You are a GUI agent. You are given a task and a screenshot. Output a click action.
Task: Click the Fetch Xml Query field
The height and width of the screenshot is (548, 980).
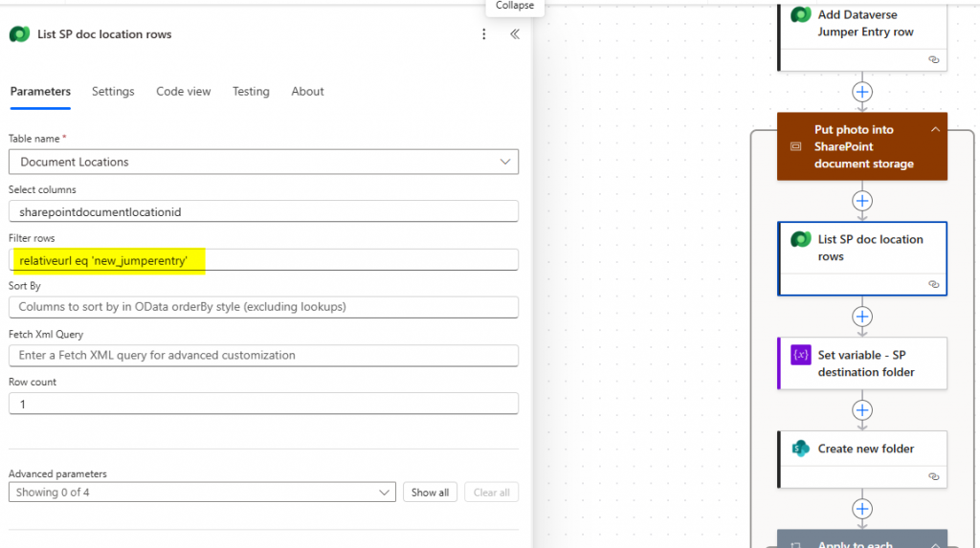click(263, 355)
